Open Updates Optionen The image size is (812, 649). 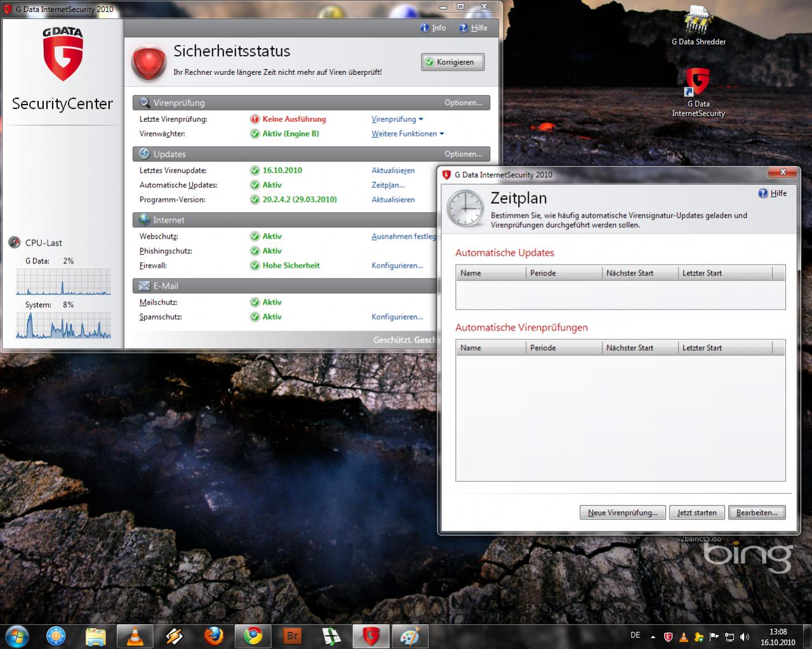[463, 154]
